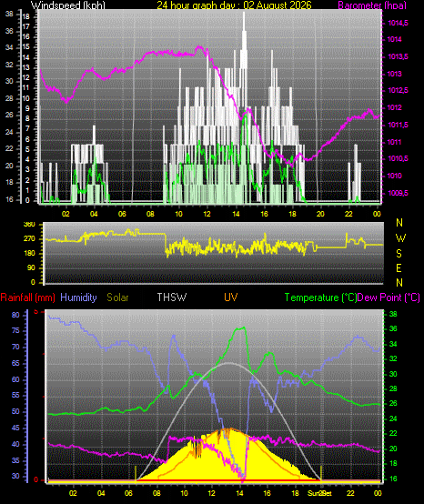Click the Sun Set time axis marker
This screenshot has height=504, width=424.
point(319,493)
